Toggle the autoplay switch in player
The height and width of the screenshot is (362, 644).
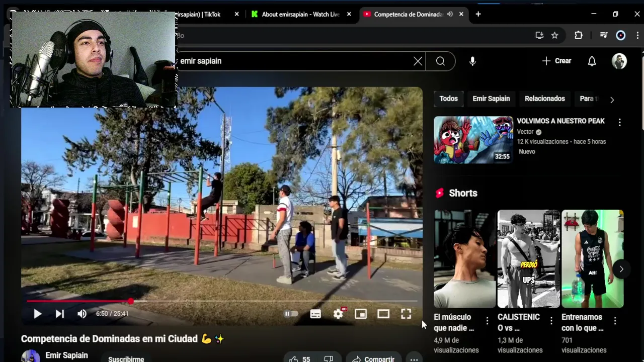291,314
